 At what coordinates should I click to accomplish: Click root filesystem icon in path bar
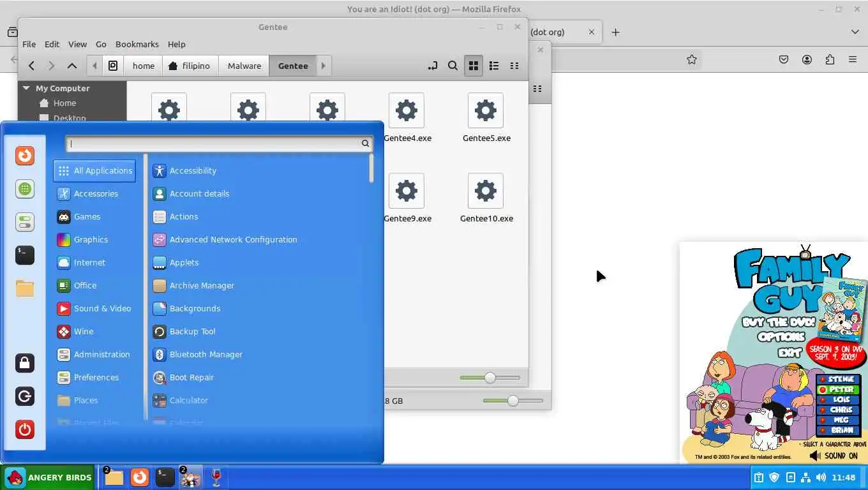[113, 66]
